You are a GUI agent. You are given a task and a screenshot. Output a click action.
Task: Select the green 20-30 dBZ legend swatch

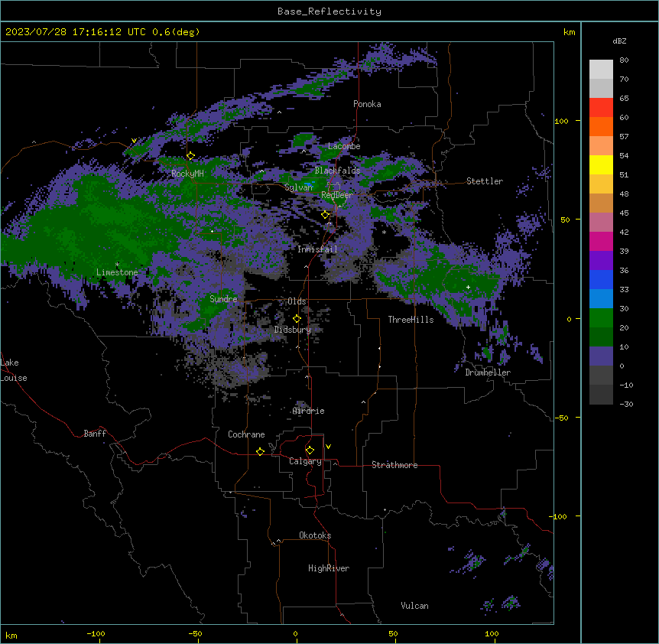pos(601,318)
